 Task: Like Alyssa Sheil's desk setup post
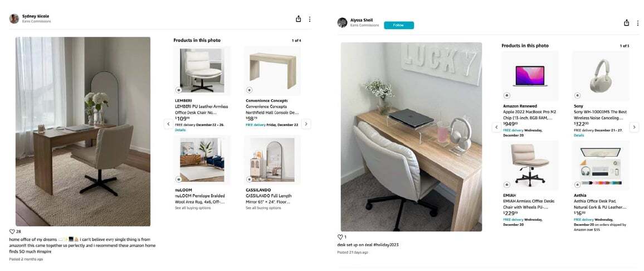coord(340,237)
